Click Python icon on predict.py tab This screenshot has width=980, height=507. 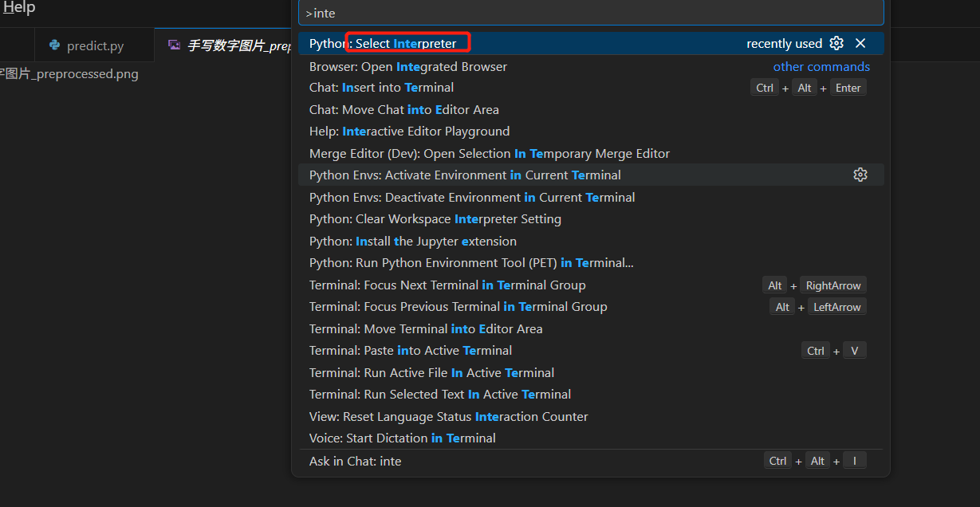click(x=54, y=45)
